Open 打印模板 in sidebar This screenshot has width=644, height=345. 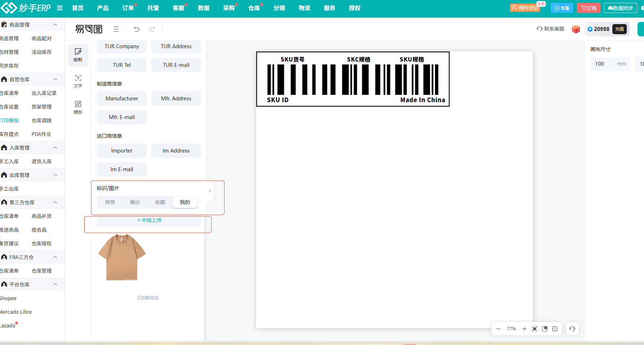click(9, 121)
